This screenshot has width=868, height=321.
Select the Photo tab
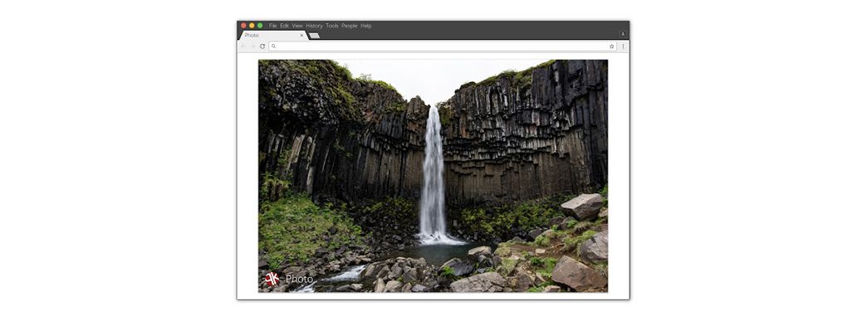(x=273, y=36)
